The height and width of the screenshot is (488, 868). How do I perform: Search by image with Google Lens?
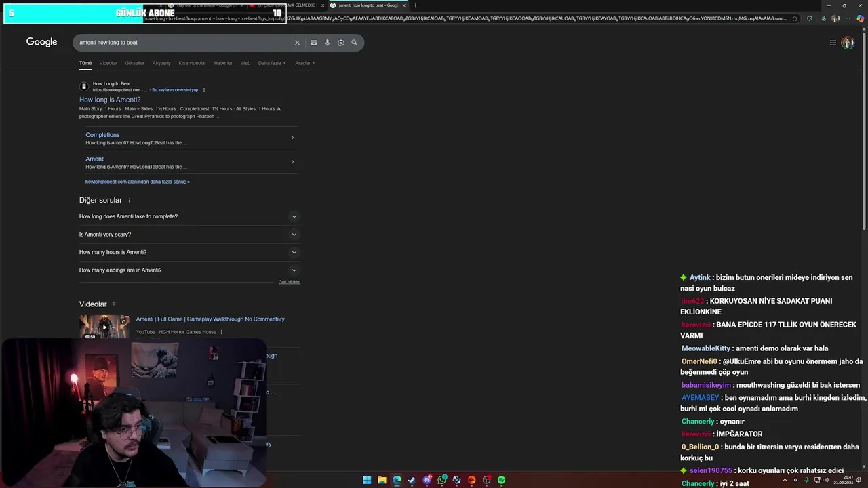(x=341, y=43)
